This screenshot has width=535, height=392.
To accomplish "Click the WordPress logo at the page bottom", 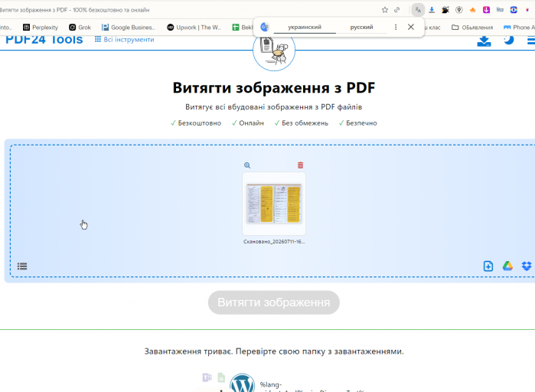I will click(x=243, y=383).
